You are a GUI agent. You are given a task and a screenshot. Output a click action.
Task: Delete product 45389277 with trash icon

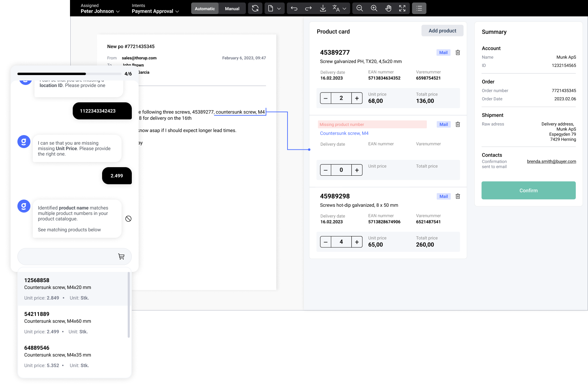(458, 53)
